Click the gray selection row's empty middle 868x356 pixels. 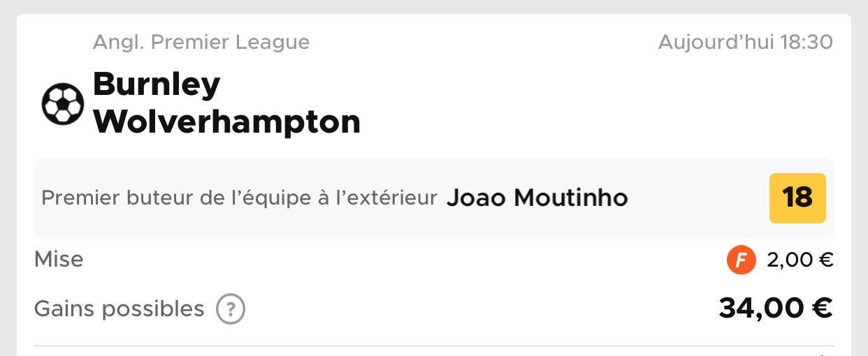point(699,198)
